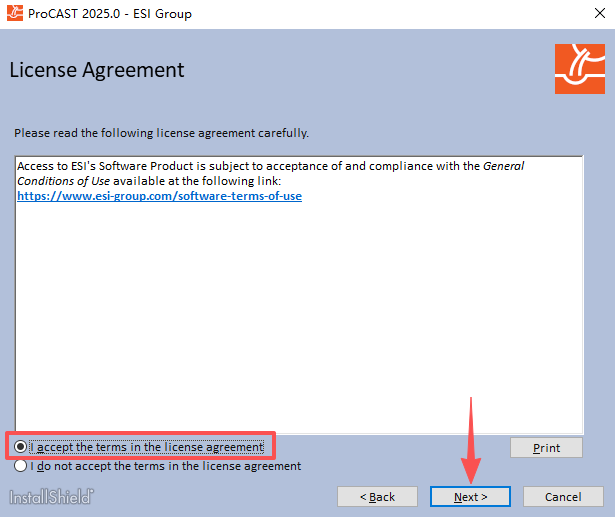Screen dimensions: 615x517
Task: Print the license agreement
Action: pyautogui.click(x=547, y=448)
